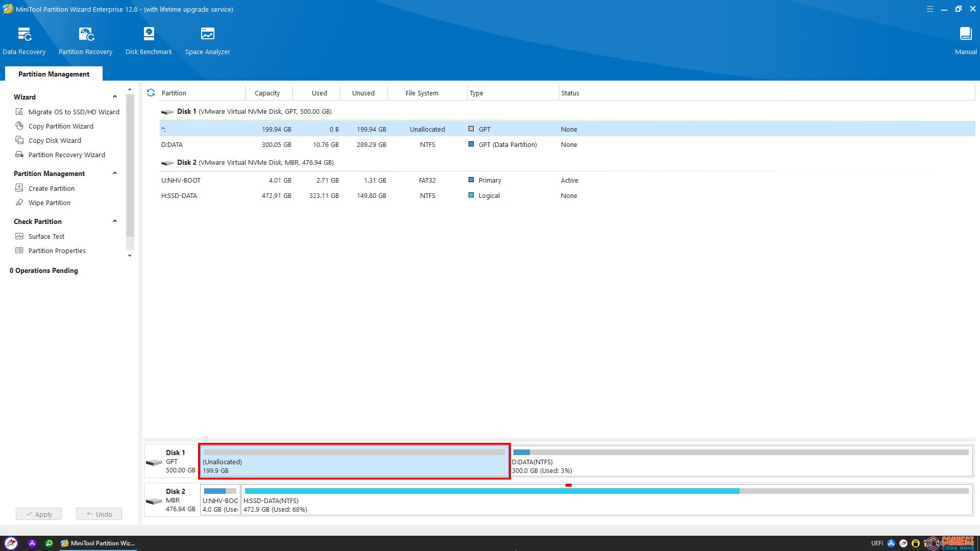Click the Disk 1 drive icon in the list
The image size is (980, 551).
click(167, 112)
